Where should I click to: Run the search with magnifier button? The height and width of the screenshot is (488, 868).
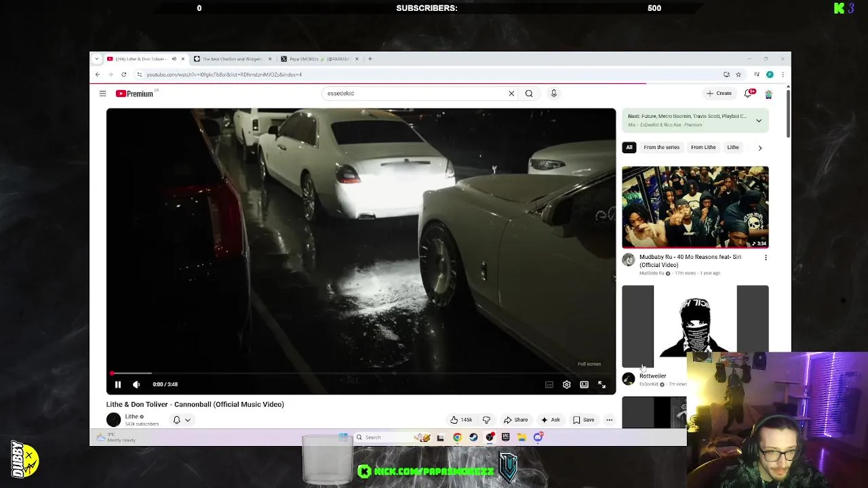click(529, 94)
